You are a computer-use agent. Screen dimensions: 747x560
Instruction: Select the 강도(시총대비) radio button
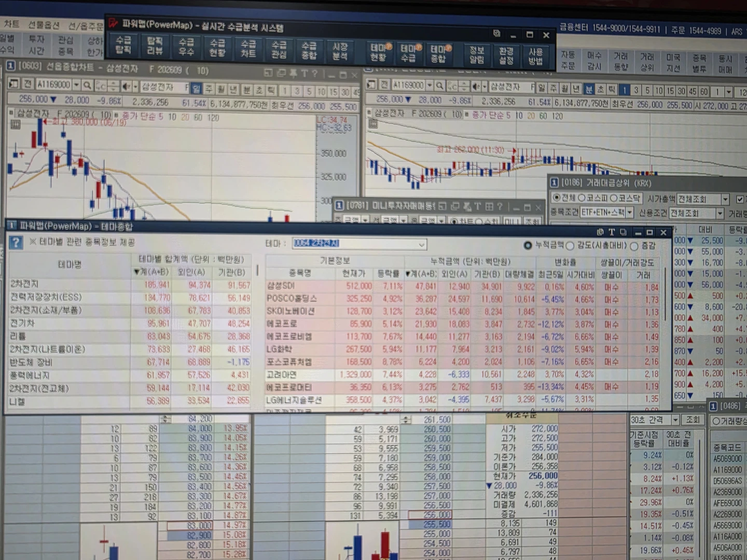[x=570, y=246]
